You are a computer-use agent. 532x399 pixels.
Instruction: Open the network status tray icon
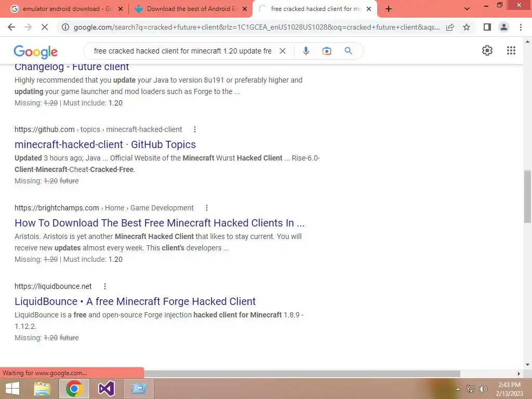point(471,389)
